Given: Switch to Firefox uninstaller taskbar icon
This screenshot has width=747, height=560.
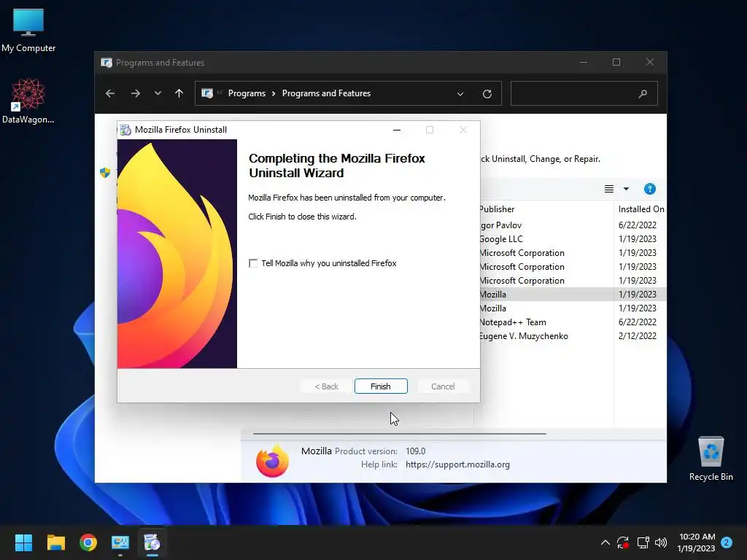Looking at the screenshot, I should click(x=152, y=542).
